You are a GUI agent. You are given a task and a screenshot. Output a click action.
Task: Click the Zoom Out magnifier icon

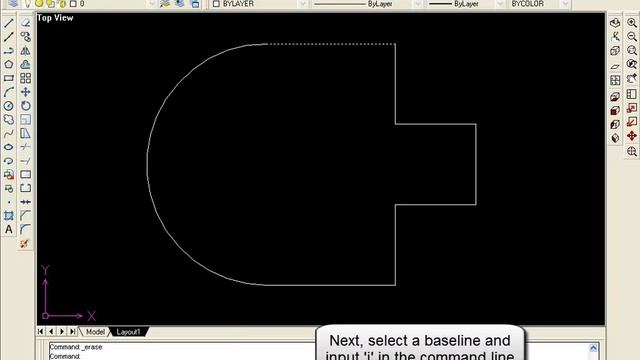click(632, 37)
